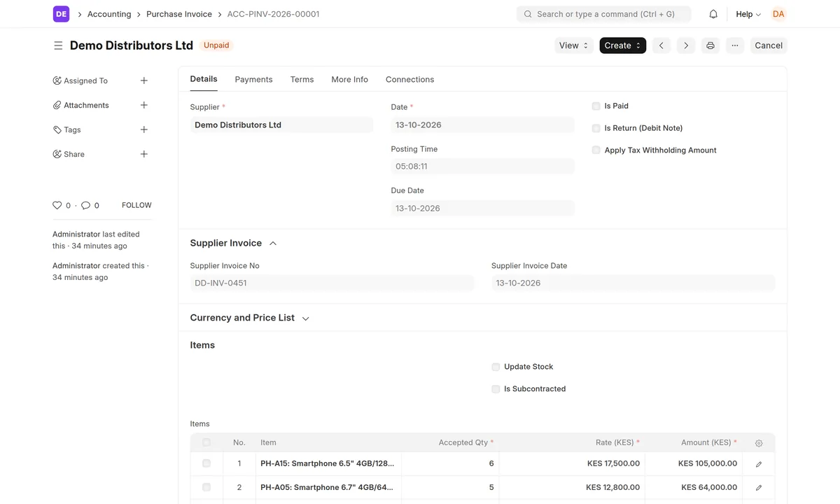Screen dimensions: 840x504
Task: Click the search magnifier icon
Action: click(528, 14)
